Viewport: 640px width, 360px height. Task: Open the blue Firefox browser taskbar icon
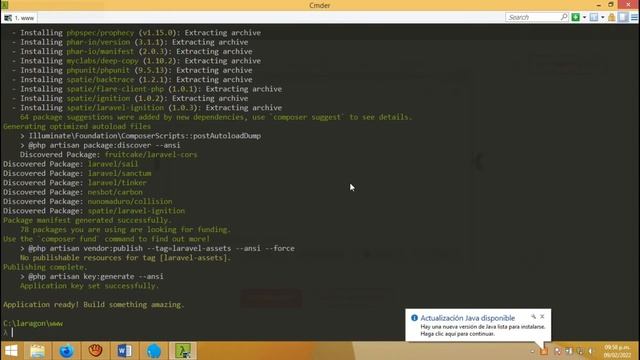pos(66,351)
